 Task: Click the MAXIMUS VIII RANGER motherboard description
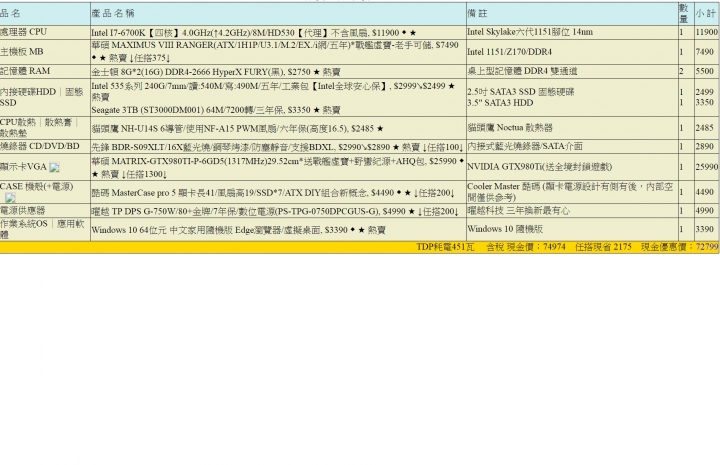point(275,51)
